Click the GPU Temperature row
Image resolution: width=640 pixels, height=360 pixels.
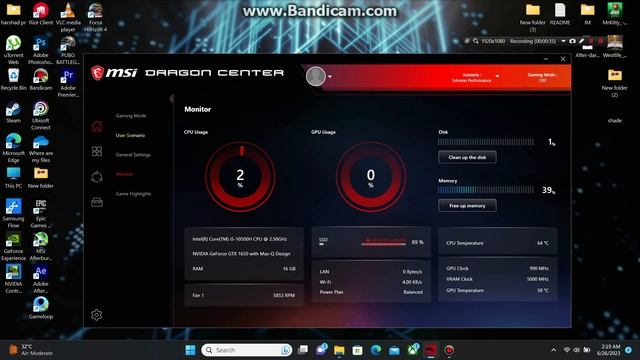click(498, 290)
